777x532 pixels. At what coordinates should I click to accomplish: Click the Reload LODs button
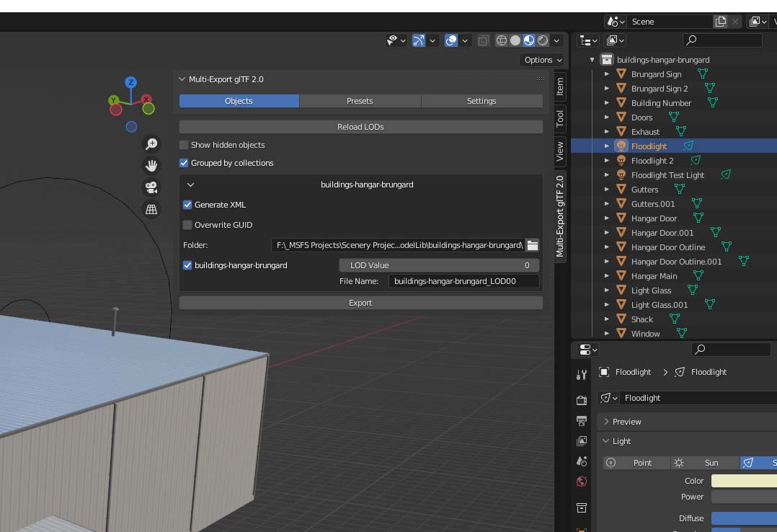pos(360,127)
